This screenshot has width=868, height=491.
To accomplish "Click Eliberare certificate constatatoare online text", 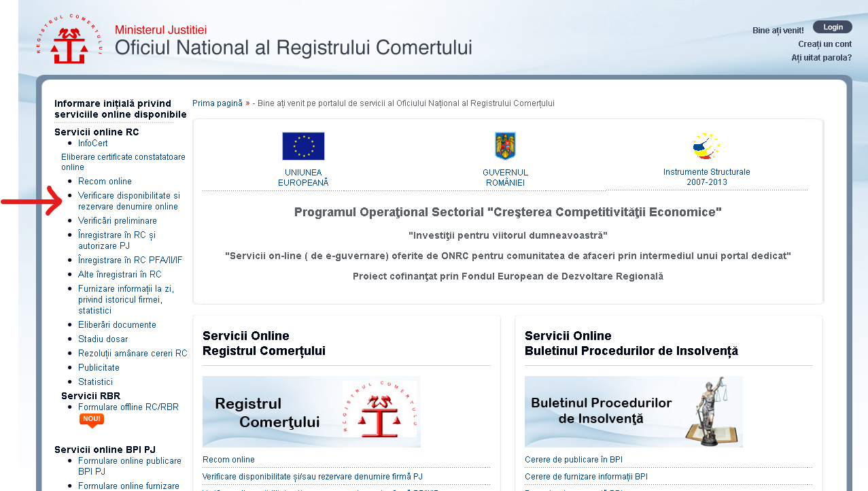I will (123, 162).
